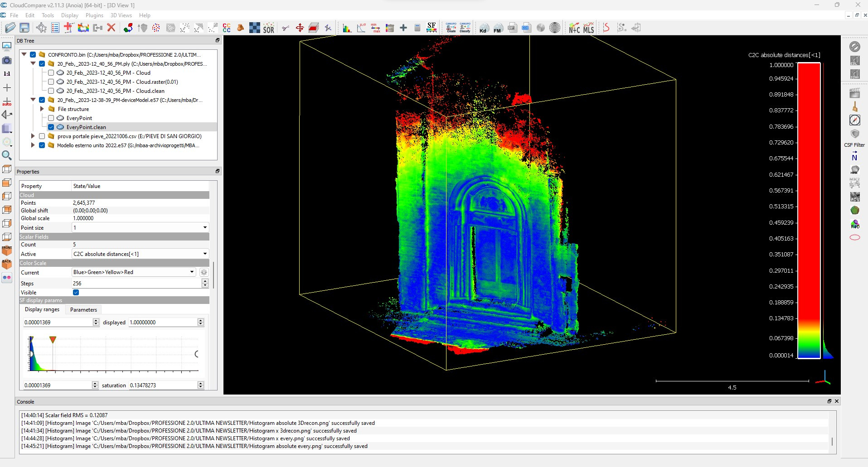Collapse the CONFRONTO.bin tree node
Viewport: 868px width, 467px height.
click(24, 54)
